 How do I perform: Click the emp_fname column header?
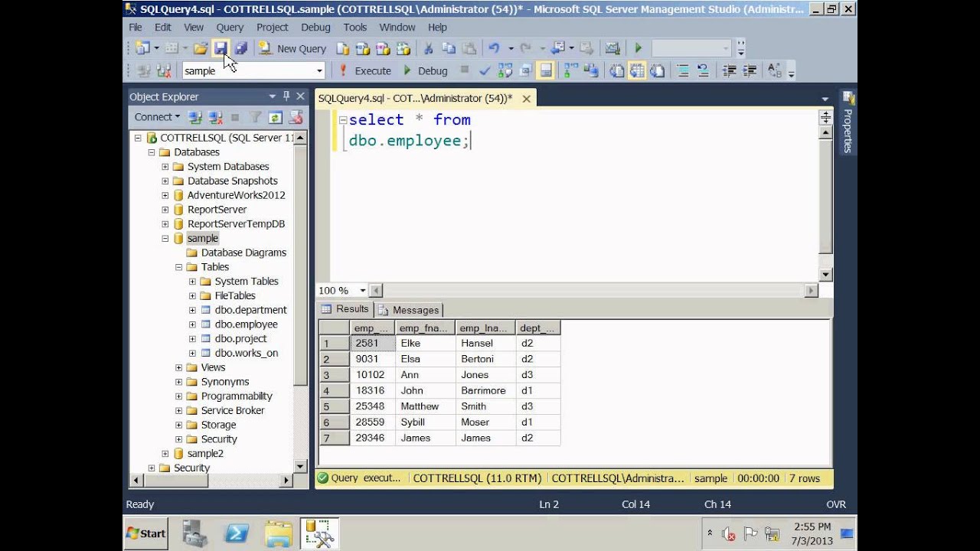point(425,328)
